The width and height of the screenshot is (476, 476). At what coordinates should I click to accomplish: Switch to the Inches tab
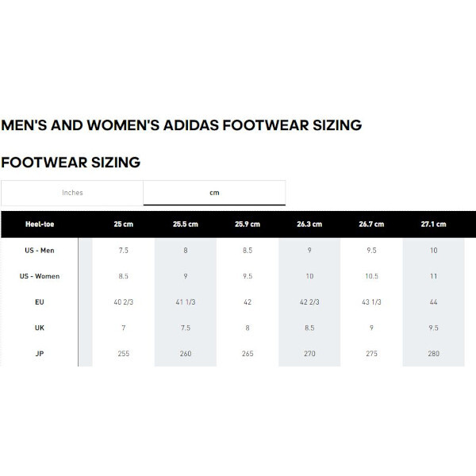pyautogui.click(x=72, y=193)
